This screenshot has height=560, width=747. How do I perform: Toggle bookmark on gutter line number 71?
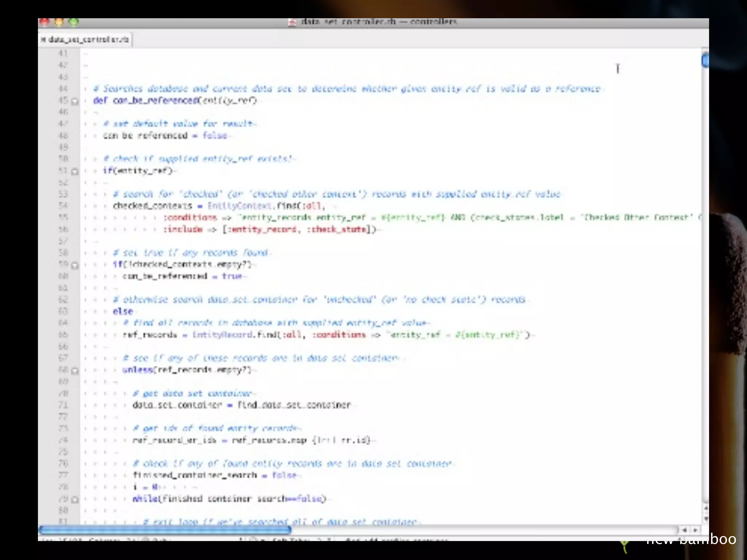[x=63, y=405]
